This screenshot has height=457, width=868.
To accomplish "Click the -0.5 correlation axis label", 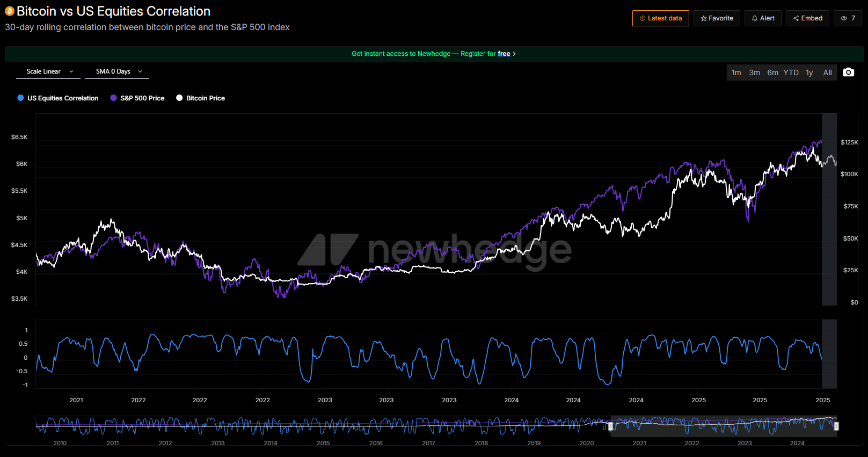I will click(22, 371).
